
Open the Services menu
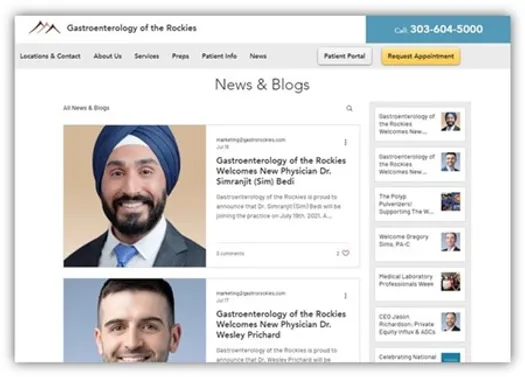pyautogui.click(x=147, y=56)
